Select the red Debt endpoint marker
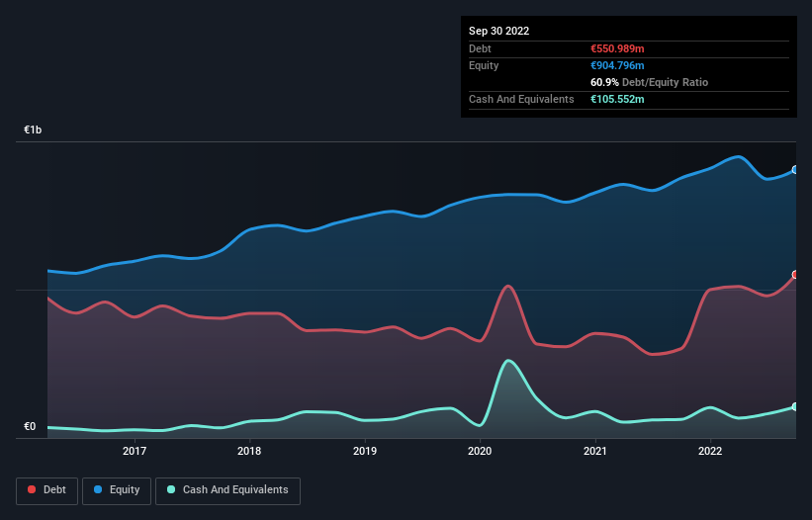 pyautogui.click(x=795, y=275)
